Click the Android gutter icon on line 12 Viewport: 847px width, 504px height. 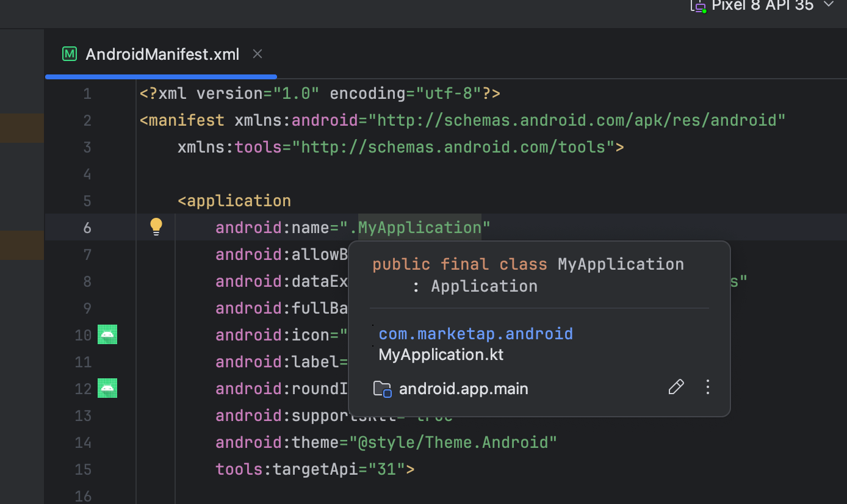coord(107,388)
